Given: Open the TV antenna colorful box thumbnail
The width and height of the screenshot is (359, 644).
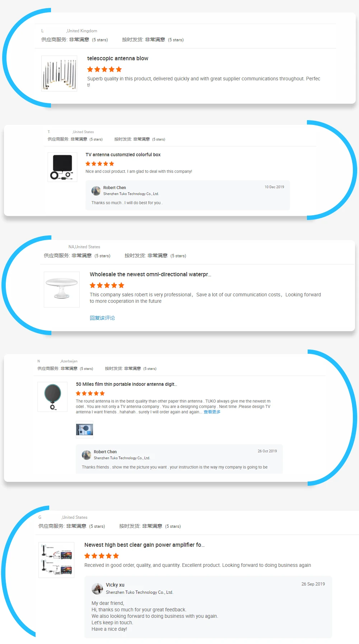Looking at the screenshot, I should [62, 167].
